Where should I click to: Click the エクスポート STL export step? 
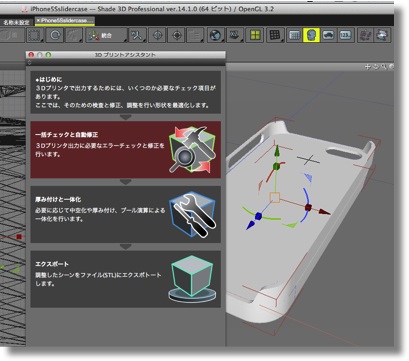(x=126, y=279)
